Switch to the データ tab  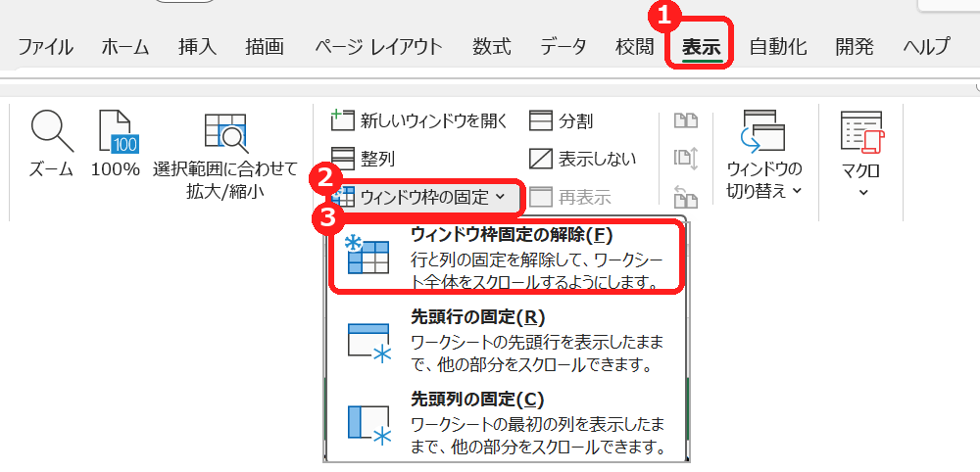point(563,47)
